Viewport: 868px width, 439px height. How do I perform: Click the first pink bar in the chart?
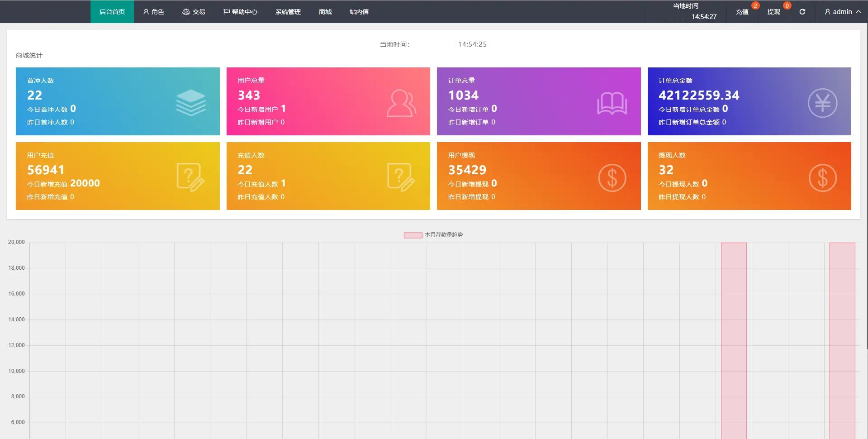[x=734, y=340]
